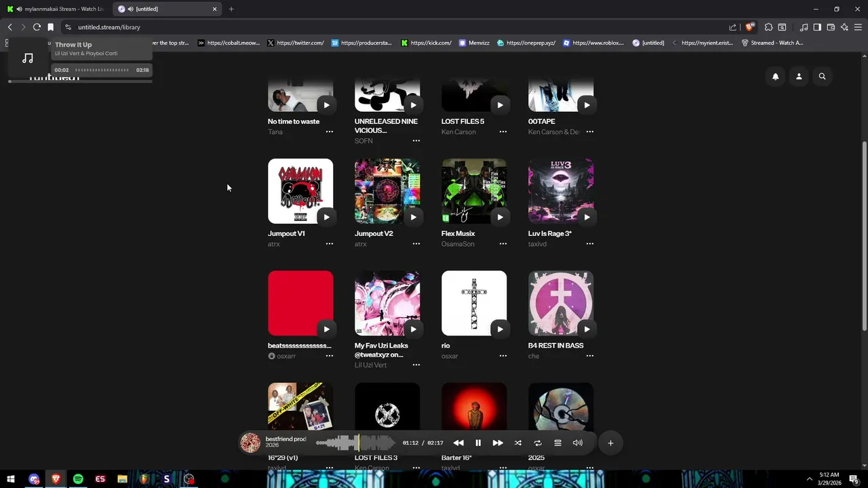Go back to previous page
This screenshot has height=488, width=868.
click(9, 27)
